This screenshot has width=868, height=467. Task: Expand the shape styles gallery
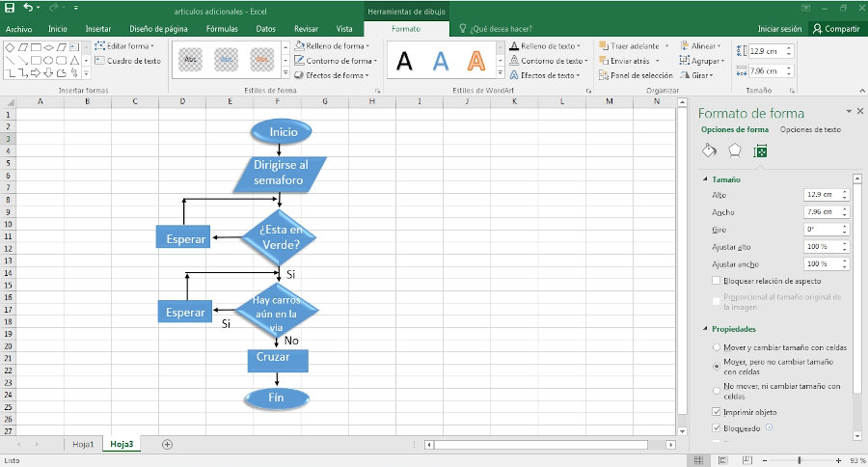(285, 73)
